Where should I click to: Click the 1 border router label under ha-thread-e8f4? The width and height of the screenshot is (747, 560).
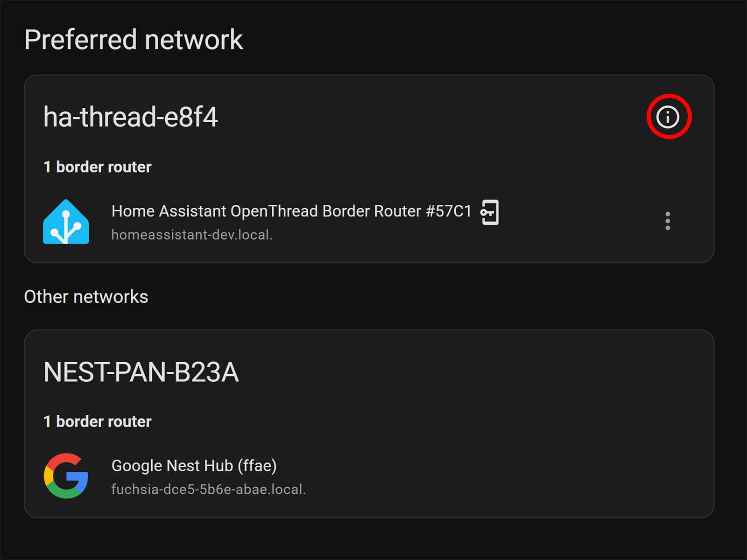tap(97, 167)
